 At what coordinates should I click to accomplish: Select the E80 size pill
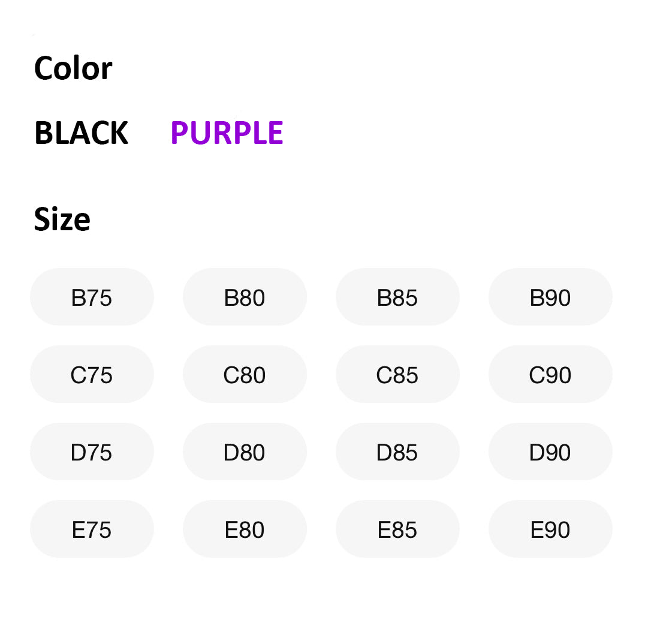tap(245, 529)
